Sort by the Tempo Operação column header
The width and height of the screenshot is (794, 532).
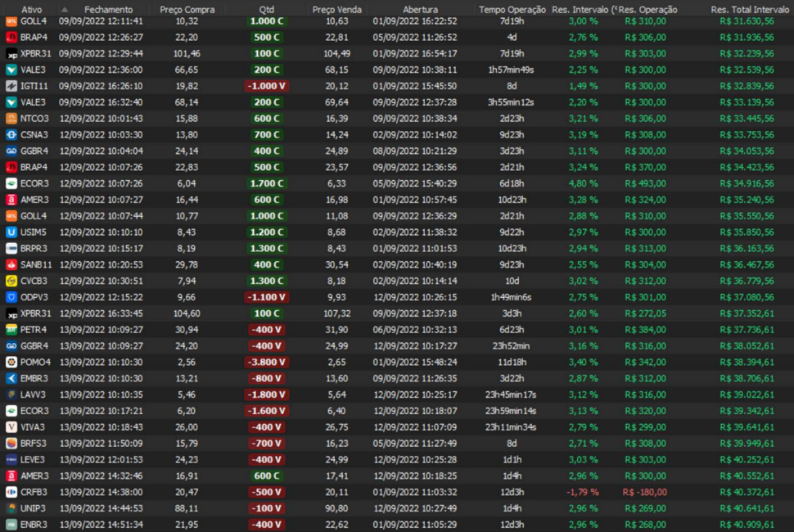click(512, 9)
